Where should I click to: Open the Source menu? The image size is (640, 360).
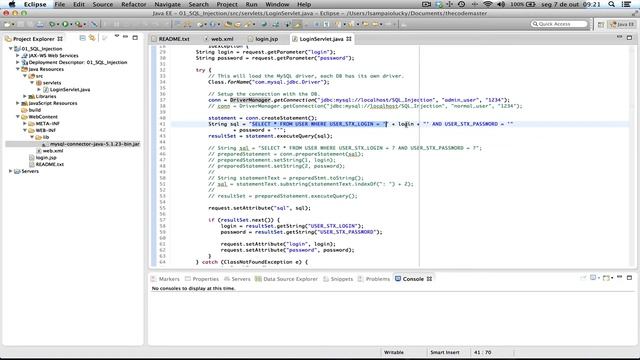pyautogui.click(x=102, y=4)
